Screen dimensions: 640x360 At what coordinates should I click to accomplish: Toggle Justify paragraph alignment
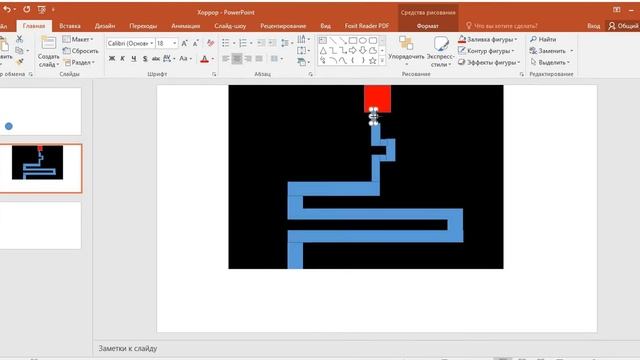[259, 59]
